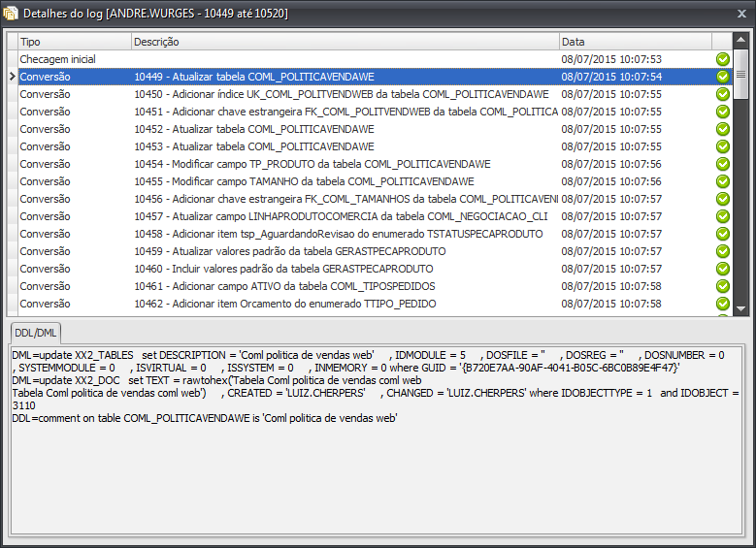Click green check icon on entry 10454
Image resolution: width=756 pixels, height=548 pixels.
coord(722,164)
